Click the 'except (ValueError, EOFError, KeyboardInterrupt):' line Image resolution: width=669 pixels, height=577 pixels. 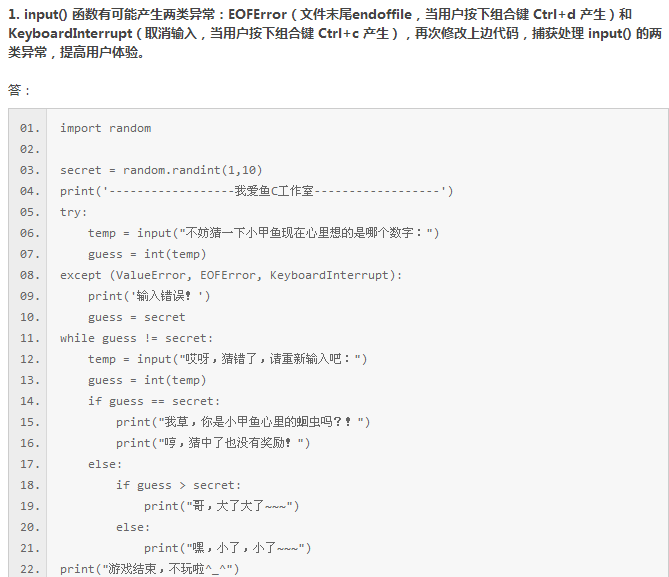231,275
